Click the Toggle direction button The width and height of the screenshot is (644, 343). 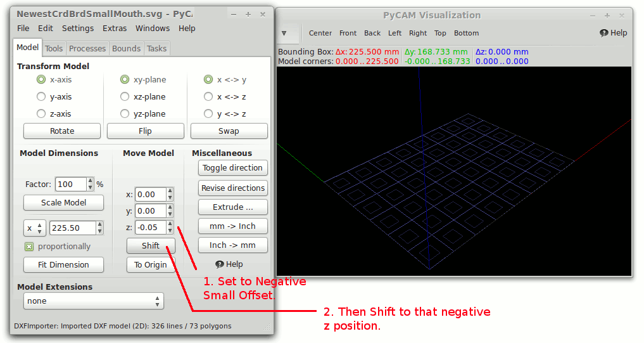232,168
